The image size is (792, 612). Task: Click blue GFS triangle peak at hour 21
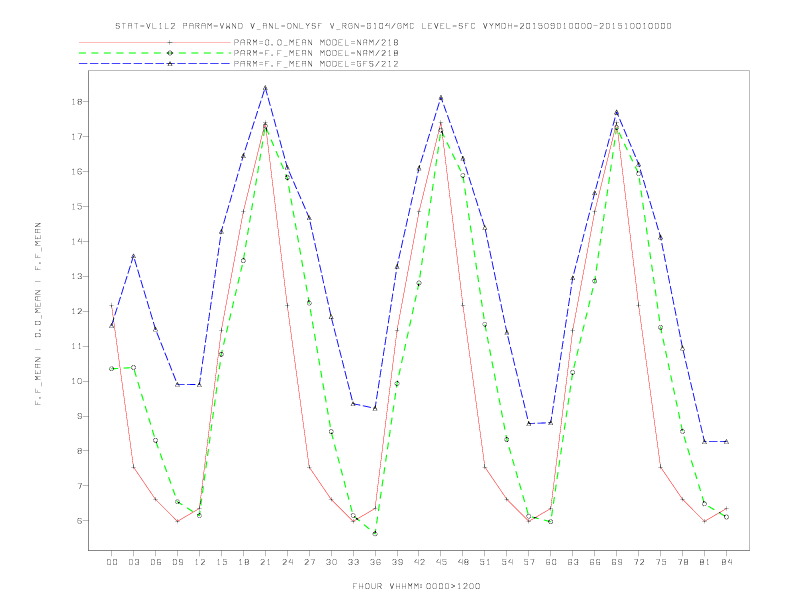[x=265, y=88]
